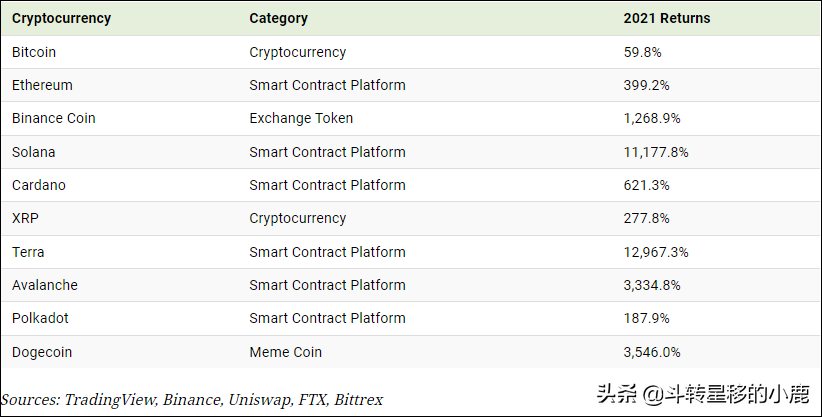Select the Bitcoin name cell
The image size is (822, 417).
pyautogui.click(x=34, y=52)
